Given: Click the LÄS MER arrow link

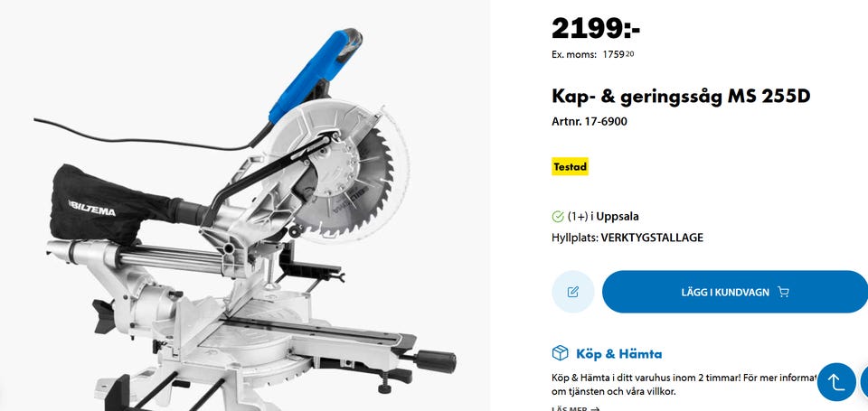Looking at the screenshot, I should 576,409.
